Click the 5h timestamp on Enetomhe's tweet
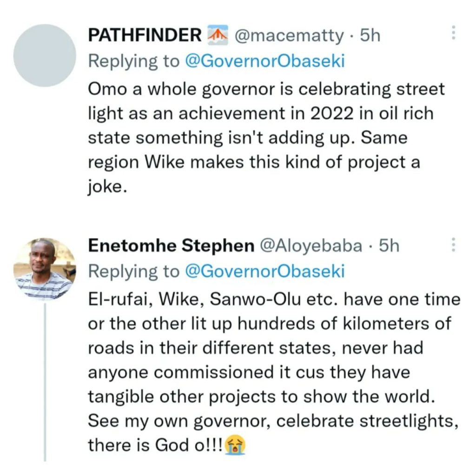The width and height of the screenshot is (476, 476). (x=389, y=246)
